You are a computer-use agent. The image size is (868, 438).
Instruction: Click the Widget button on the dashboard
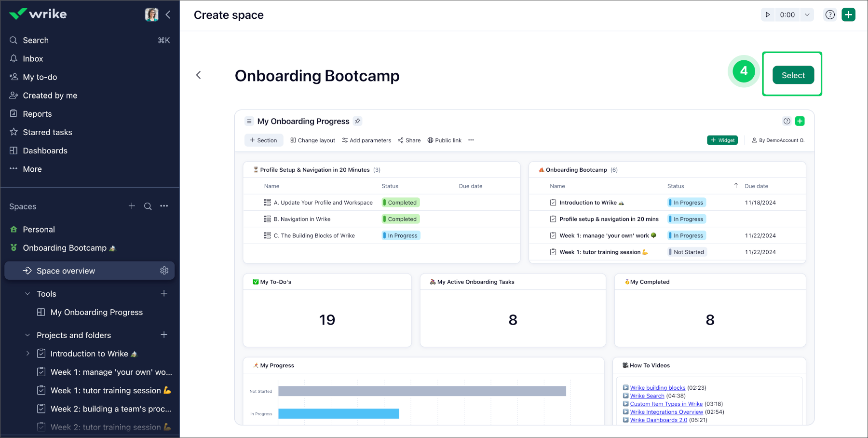(722, 140)
